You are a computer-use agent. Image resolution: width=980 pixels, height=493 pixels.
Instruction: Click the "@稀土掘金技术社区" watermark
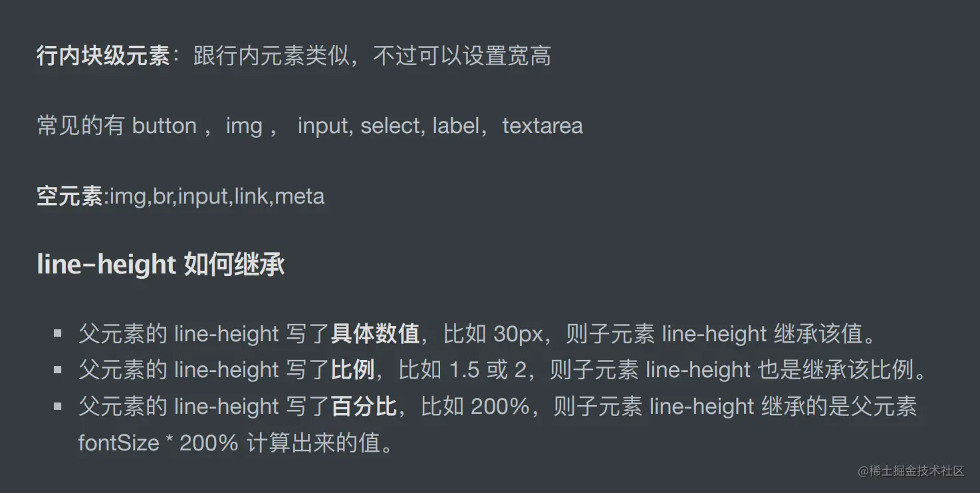[910, 471]
